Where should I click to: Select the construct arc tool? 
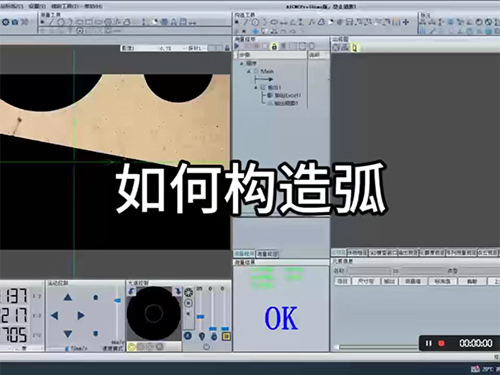[x=264, y=22]
